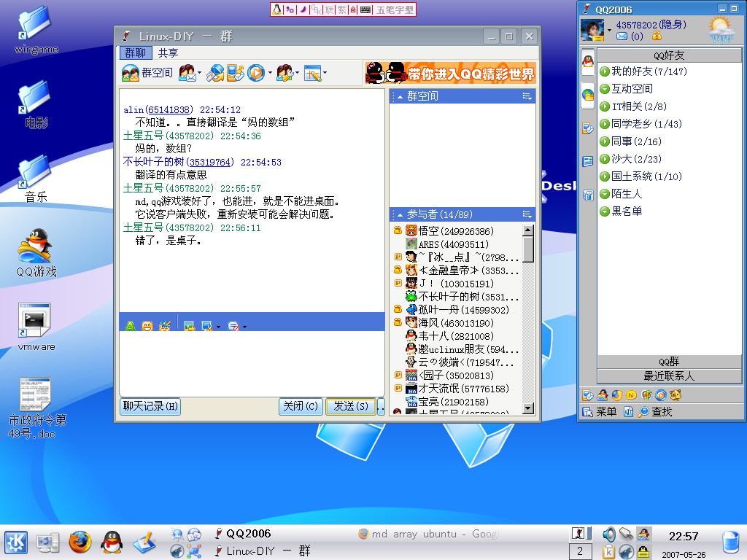Click the mobile phone message icon in toolbar
This screenshot has width=747, height=560.
coord(235,73)
